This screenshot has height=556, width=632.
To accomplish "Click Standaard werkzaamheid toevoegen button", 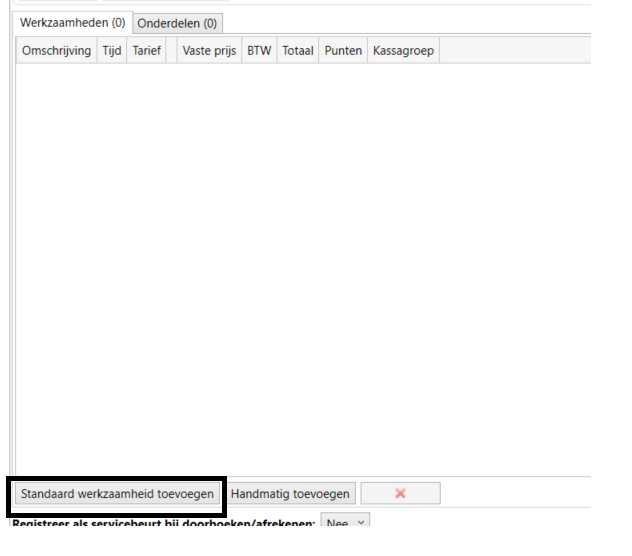I will pos(117,494).
